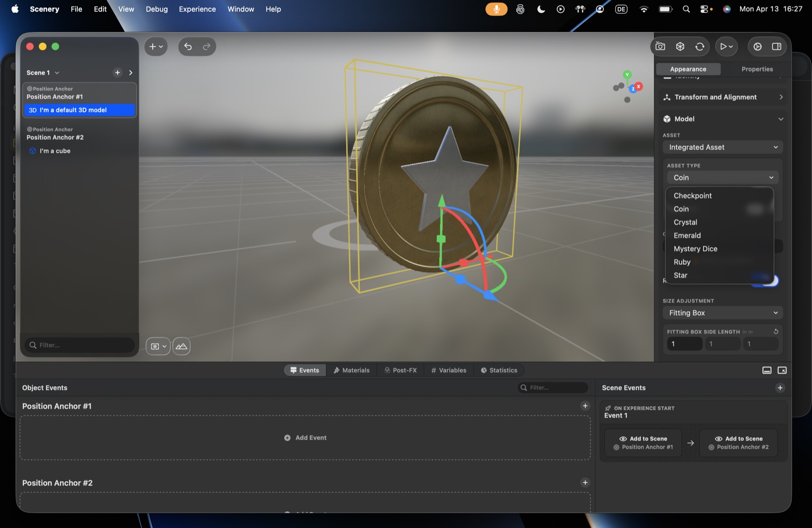This screenshot has width=812, height=528.
Task: Switch bottom panel to docked layout icon
Action: tap(767, 370)
